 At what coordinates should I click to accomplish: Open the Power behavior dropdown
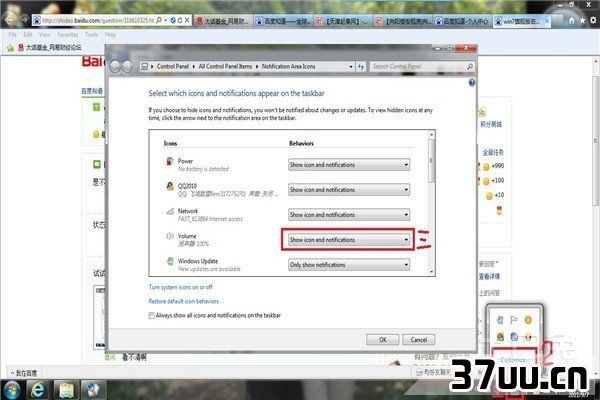click(349, 165)
